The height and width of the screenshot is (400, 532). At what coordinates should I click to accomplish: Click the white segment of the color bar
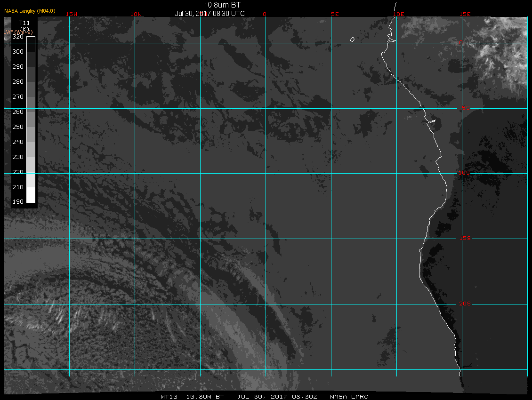pos(31,195)
